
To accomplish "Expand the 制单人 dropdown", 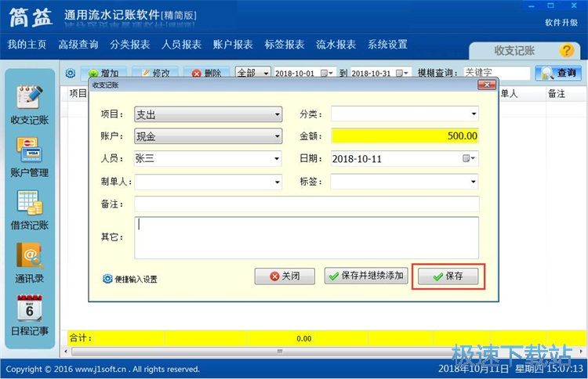I will (277, 182).
